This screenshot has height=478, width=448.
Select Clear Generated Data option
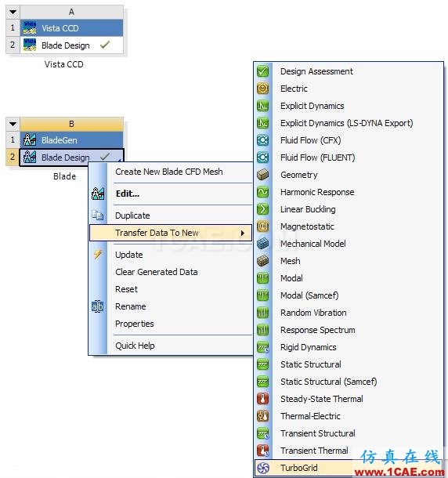click(157, 272)
